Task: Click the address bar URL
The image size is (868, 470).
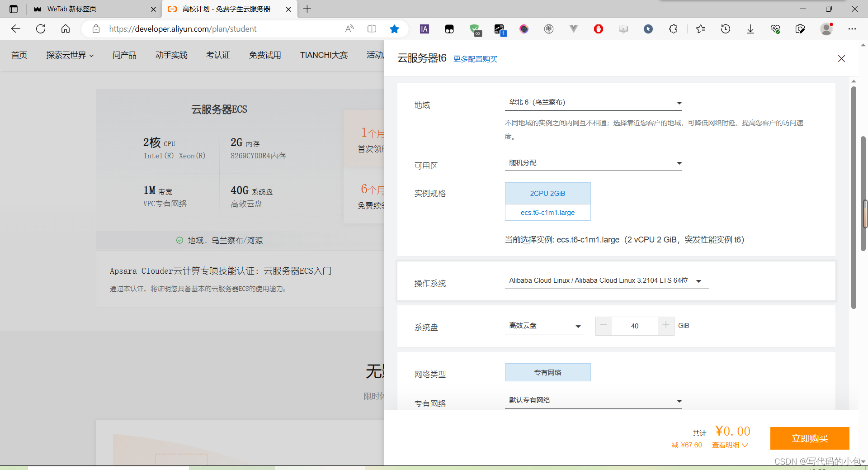Action: click(x=183, y=29)
